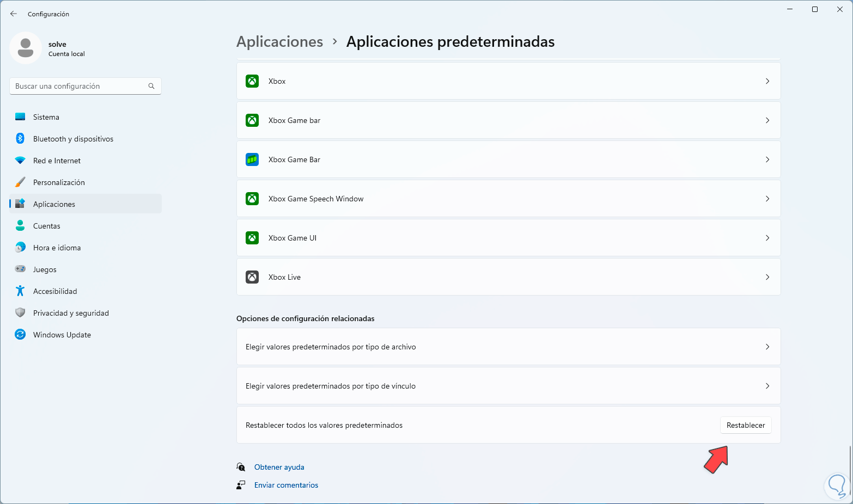Expand the Xbox Game UI entry chevron
Screen dimensions: 853x504
767,238
